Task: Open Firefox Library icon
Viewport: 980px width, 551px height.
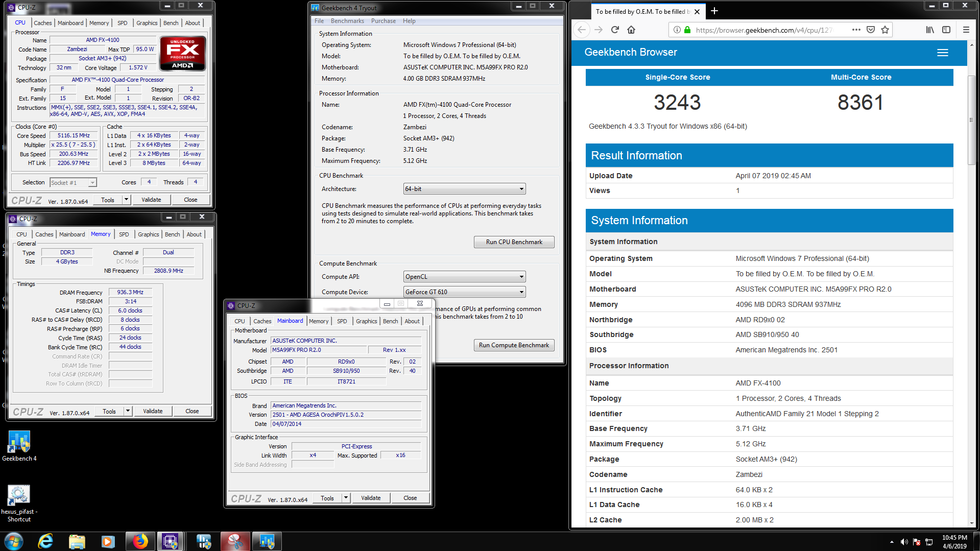Action: point(930,30)
